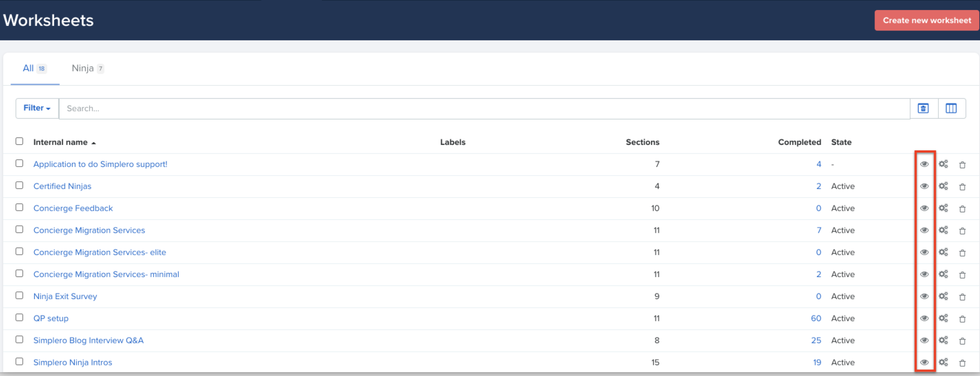Open settings gears for Certified Ninjas
This screenshot has width=980, height=376.
(x=943, y=186)
